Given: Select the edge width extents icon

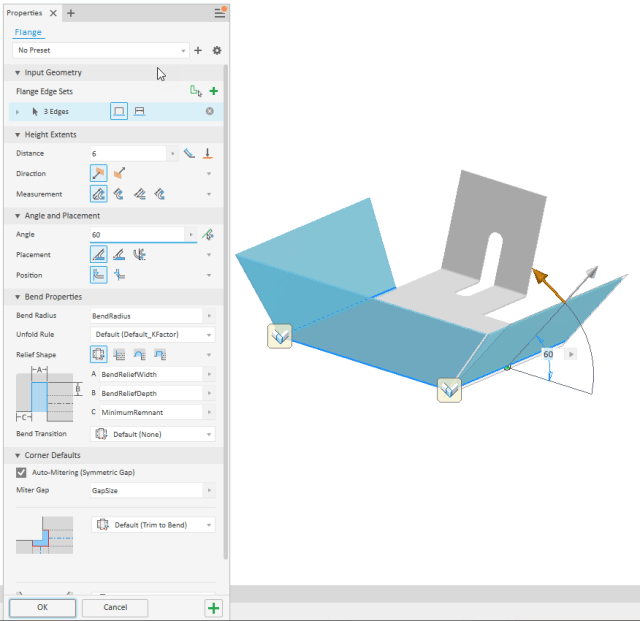Looking at the screenshot, I should (119, 111).
